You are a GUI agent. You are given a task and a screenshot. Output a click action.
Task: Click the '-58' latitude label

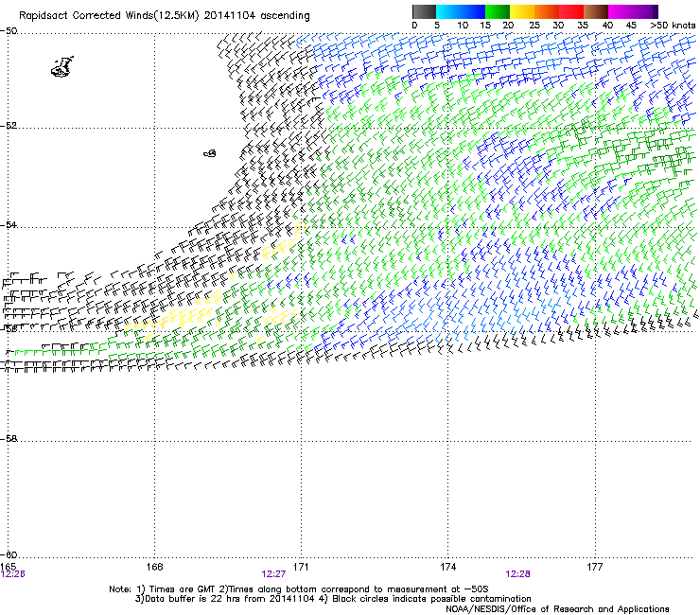pos(9,439)
